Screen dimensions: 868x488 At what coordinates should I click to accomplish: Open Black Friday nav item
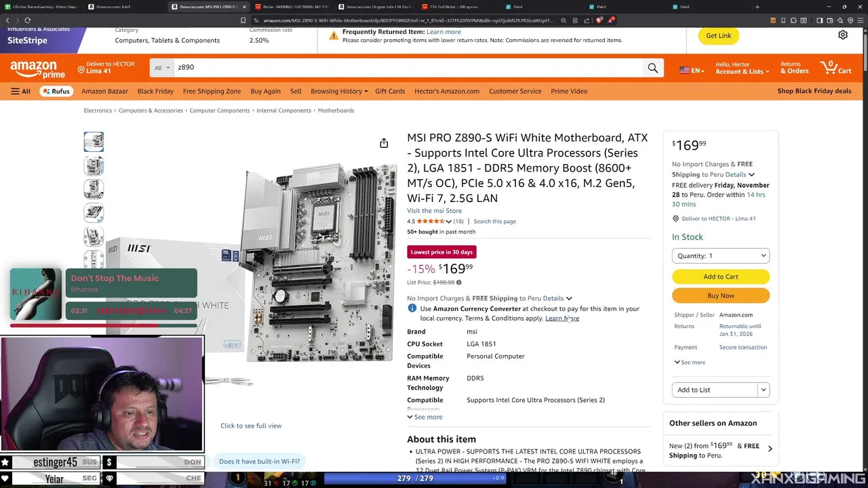coord(155,91)
